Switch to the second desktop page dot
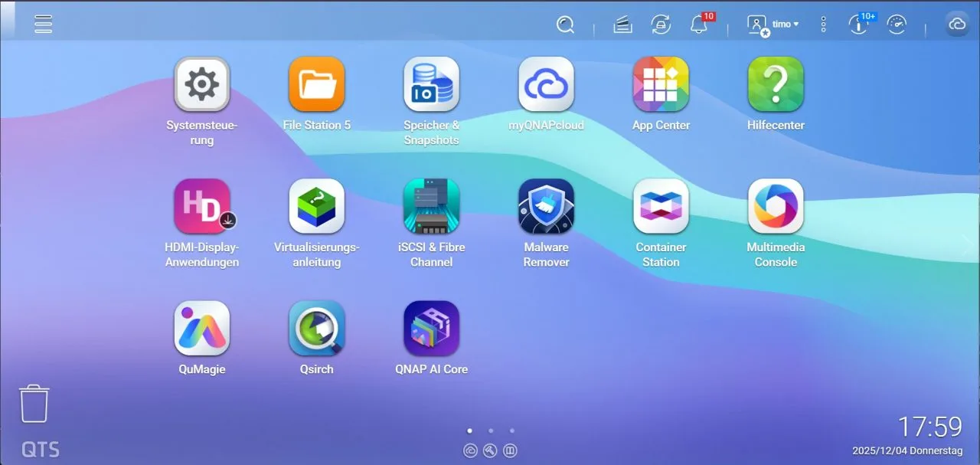The image size is (980, 465). [491, 431]
